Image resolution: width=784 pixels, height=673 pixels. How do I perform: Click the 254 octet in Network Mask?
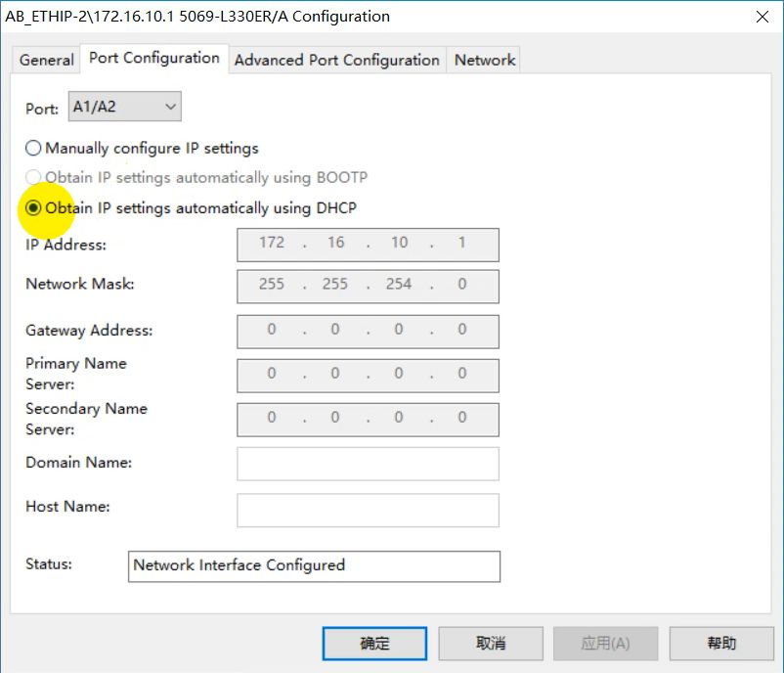click(399, 284)
